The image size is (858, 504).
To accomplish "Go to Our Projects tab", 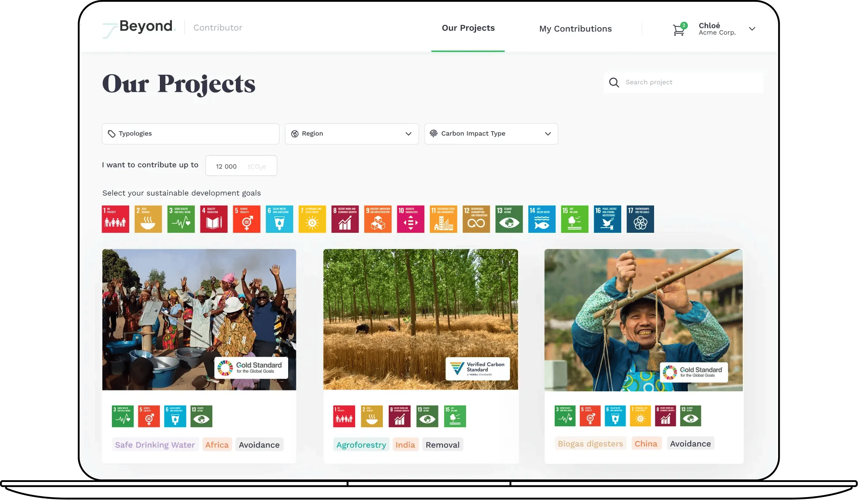I will 468,28.
